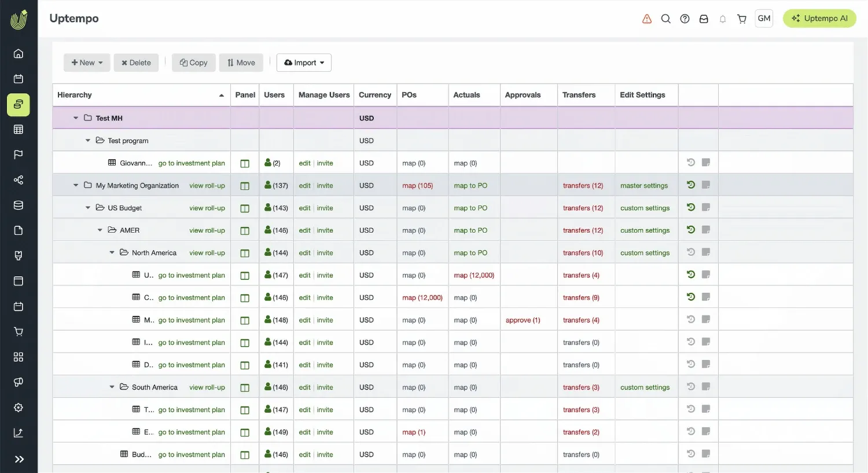Click approve (1) link

click(x=523, y=320)
